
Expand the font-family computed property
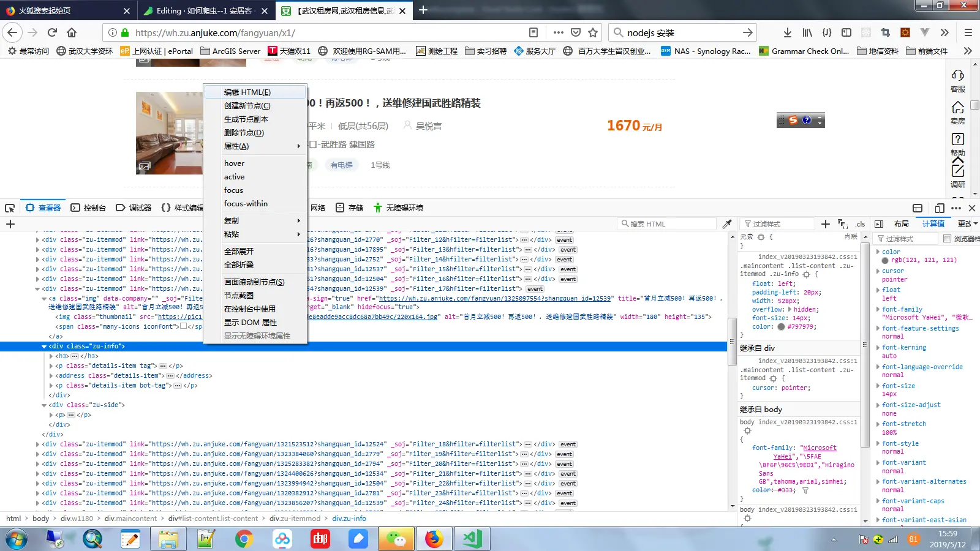(878, 309)
